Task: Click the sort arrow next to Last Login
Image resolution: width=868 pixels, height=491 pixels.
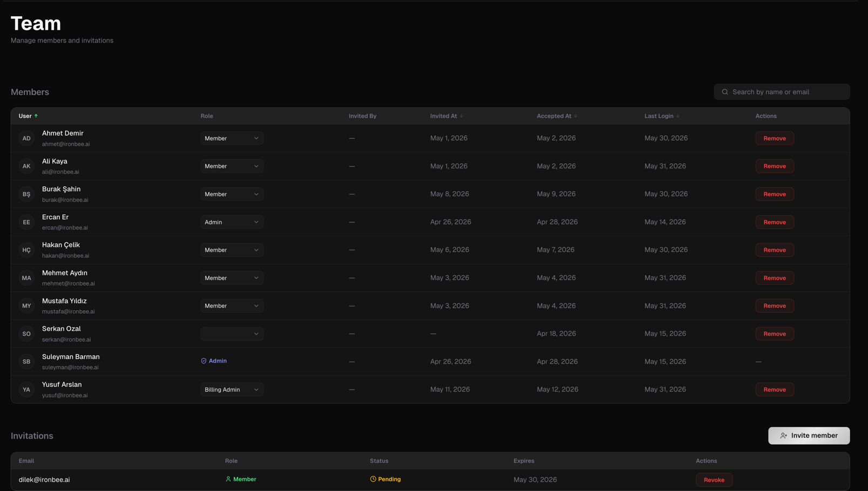Action: click(x=678, y=116)
